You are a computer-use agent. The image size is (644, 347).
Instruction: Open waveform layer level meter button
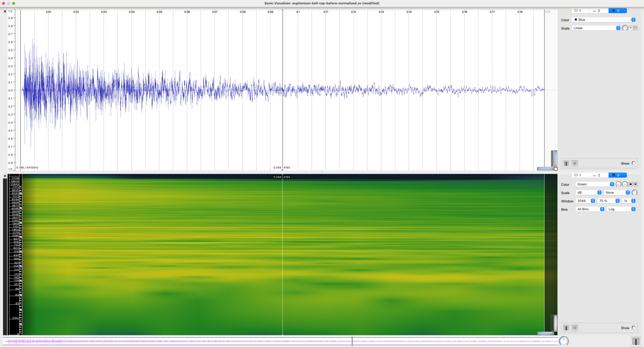point(566,163)
